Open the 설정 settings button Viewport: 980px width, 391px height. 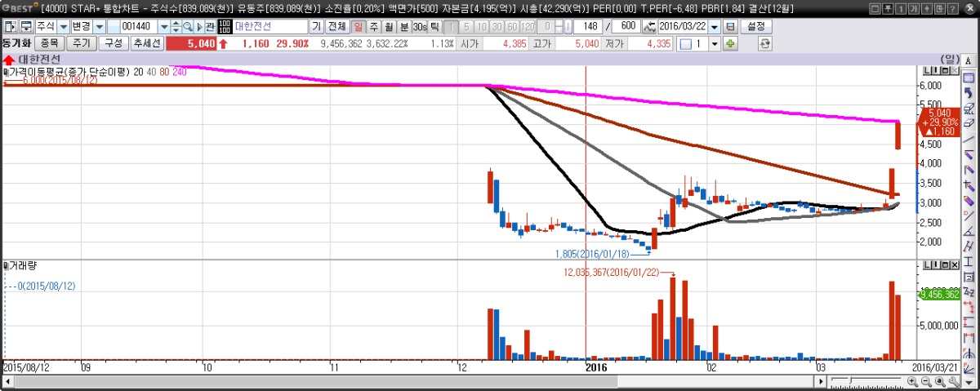pyautogui.click(x=755, y=26)
